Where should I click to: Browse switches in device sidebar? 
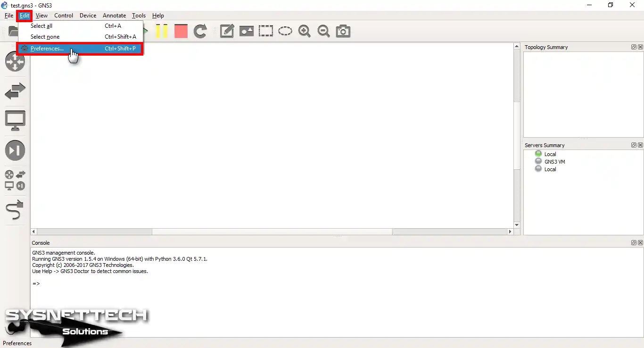tap(15, 91)
